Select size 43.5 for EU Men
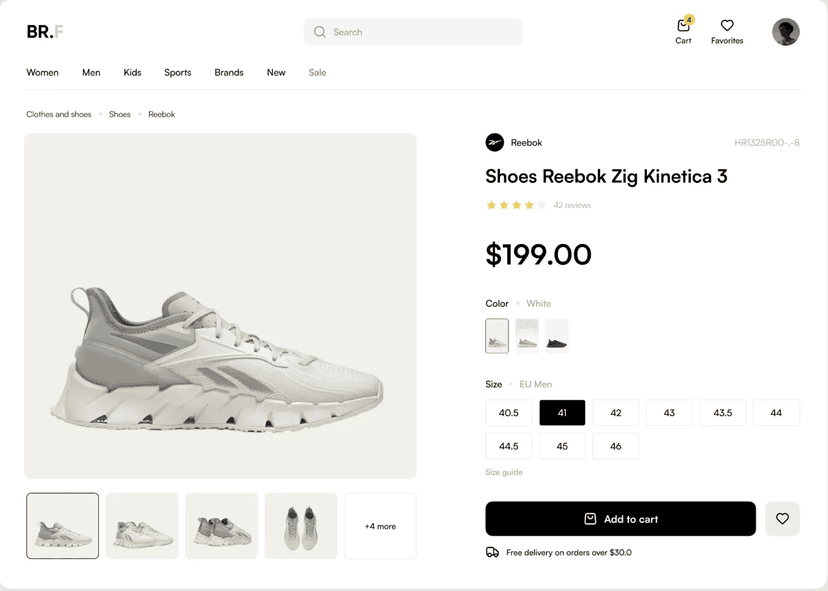Viewport: 828px width, 591px height. click(722, 412)
